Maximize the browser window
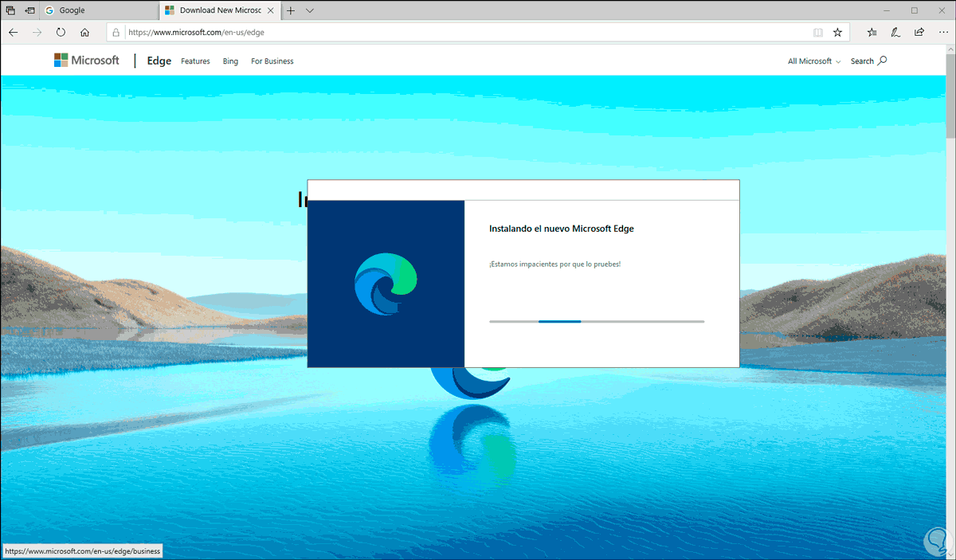The image size is (956, 560). (914, 10)
